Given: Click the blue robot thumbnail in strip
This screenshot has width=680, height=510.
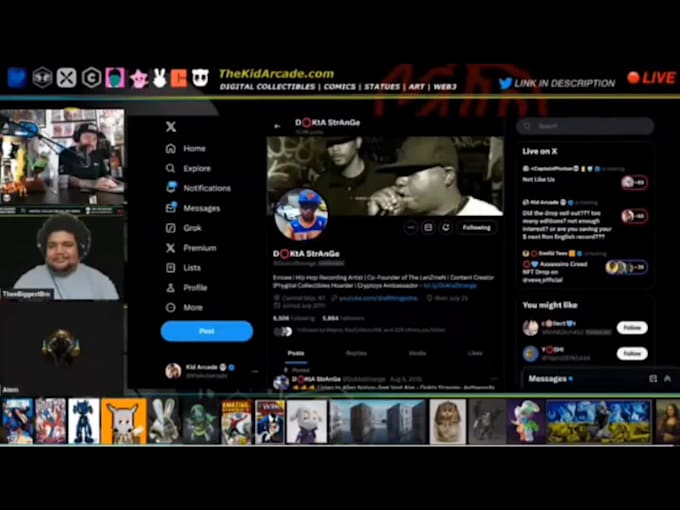Looking at the screenshot, I should coord(84,422).
